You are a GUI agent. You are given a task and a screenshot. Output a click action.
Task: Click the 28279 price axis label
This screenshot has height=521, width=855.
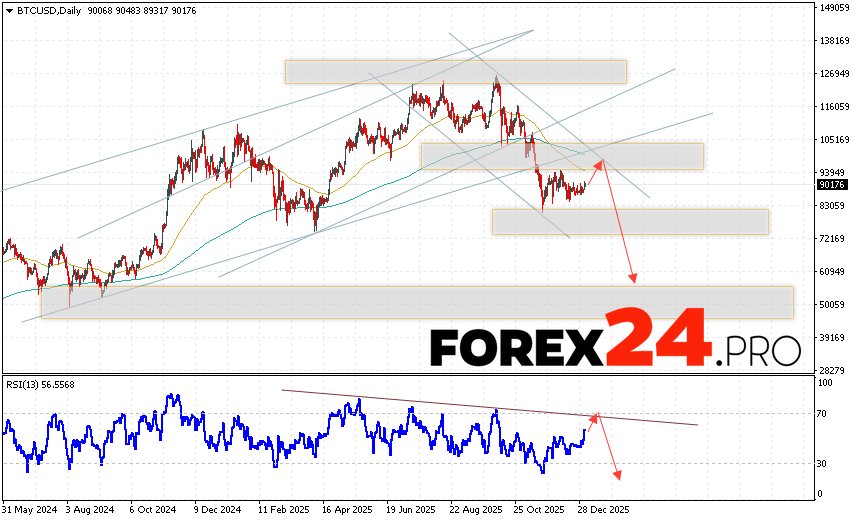832,370
